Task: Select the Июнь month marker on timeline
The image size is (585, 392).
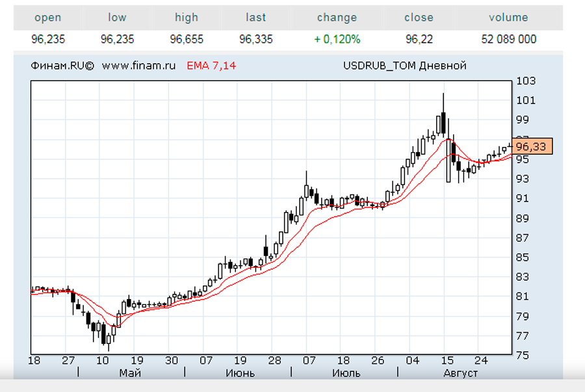Action: pyautogui.click(x=240, y=373)
